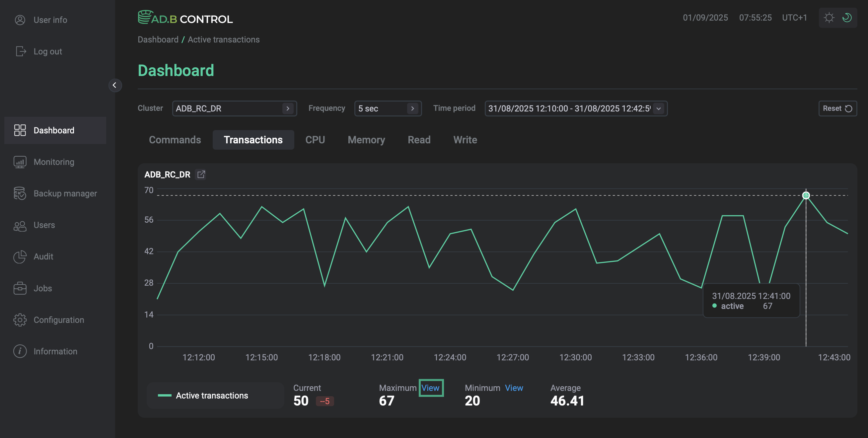Select the Memory tab
The height and width of the screenshot is (438, 868).
pyautogui.click(x=366, y=140)
